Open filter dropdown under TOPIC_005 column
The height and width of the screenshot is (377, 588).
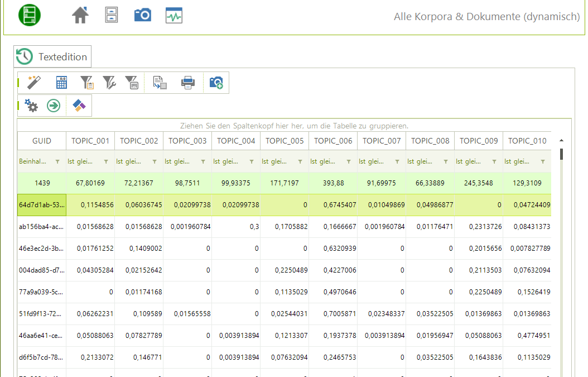click(300, 162)
